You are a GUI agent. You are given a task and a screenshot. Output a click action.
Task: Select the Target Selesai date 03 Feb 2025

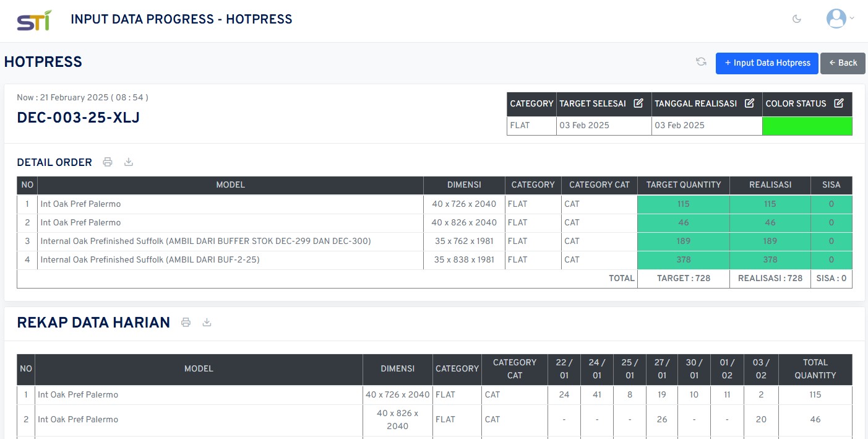[584, 125]
